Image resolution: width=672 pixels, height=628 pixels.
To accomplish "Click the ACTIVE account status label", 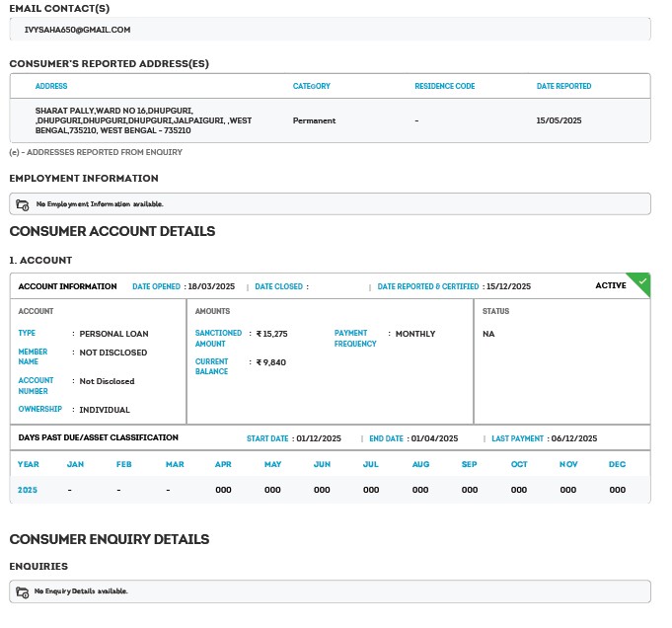I will pyautogui.click(x=611, y=285).
